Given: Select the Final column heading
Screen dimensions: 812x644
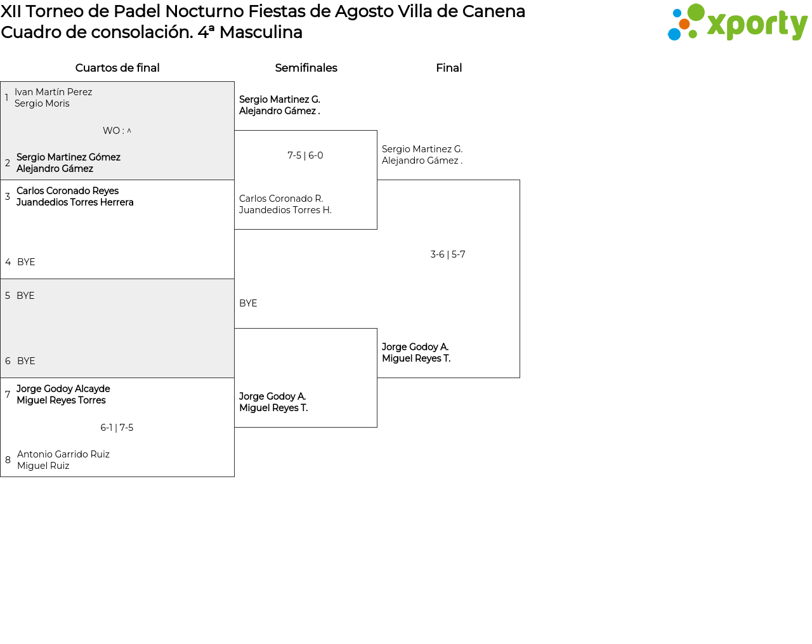Looking at the screenshot, I should click(x=449, y=68).
